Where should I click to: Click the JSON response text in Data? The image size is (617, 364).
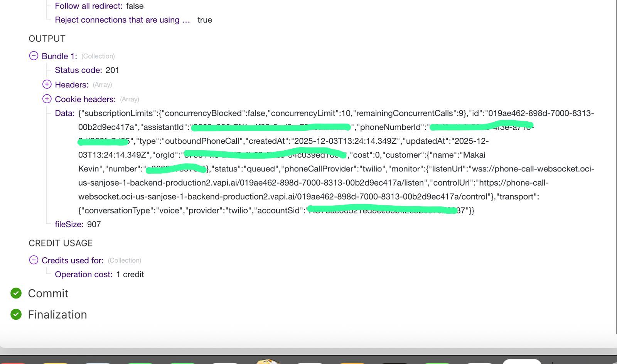tap(336, 162)
